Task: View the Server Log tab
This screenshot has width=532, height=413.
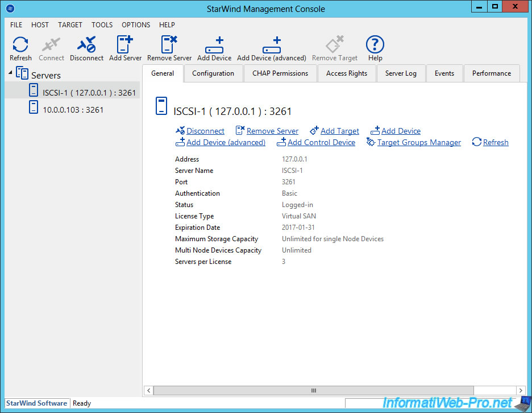Action: tap(401, 73)
